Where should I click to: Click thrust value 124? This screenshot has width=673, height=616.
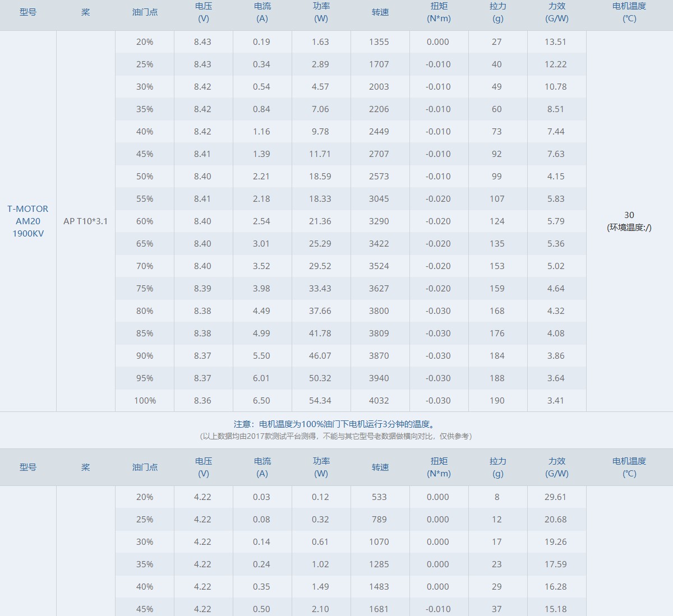tap(497, 221)
